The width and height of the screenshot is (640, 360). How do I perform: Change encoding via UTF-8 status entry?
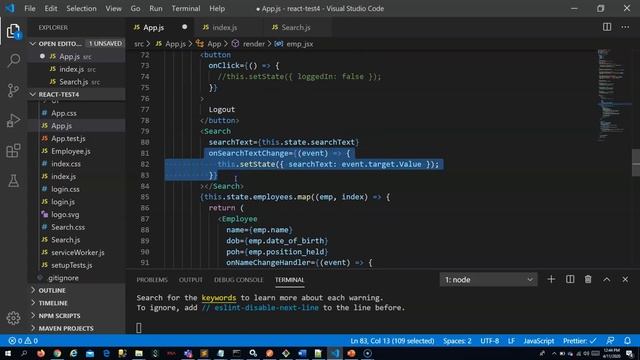pos(489,341)
